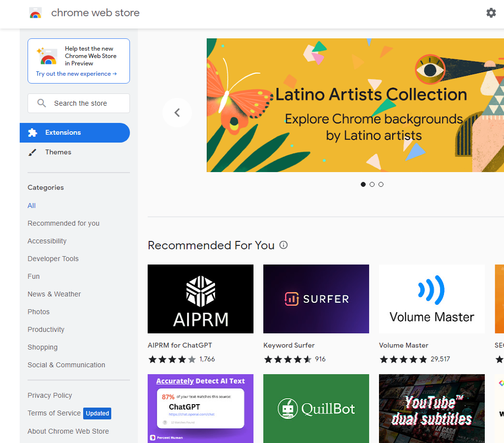Select the second carousel dot
This screenshot has width=504, height=443.
click(372, 184)
